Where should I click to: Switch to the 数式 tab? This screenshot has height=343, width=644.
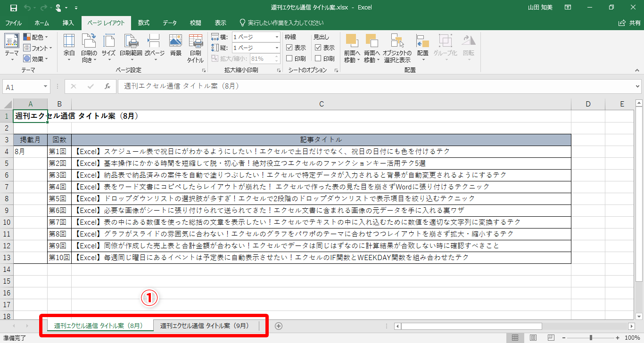point(144,23)
